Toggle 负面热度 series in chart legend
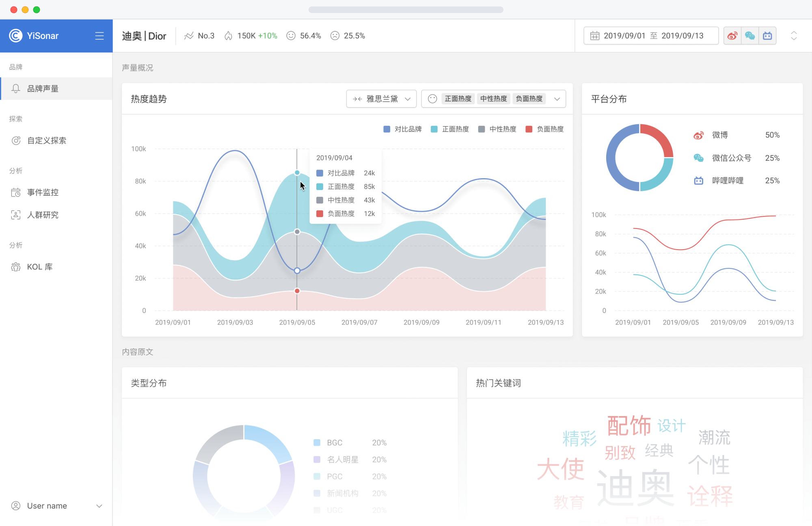 (545, 129)
